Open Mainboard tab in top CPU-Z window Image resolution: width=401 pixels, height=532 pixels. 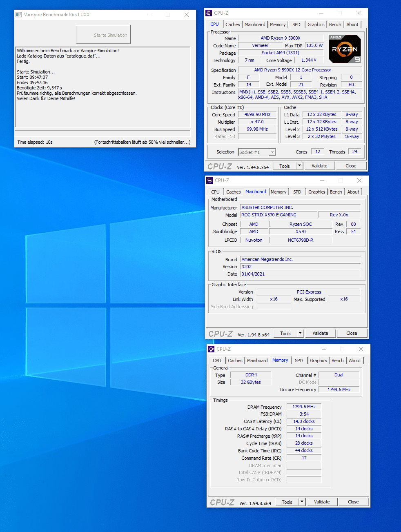tap(255, 24)
